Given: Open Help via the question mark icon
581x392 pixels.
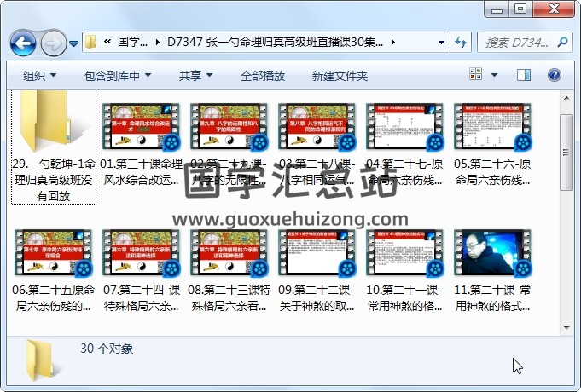Looking at the screenshot, I should [554, 75].
